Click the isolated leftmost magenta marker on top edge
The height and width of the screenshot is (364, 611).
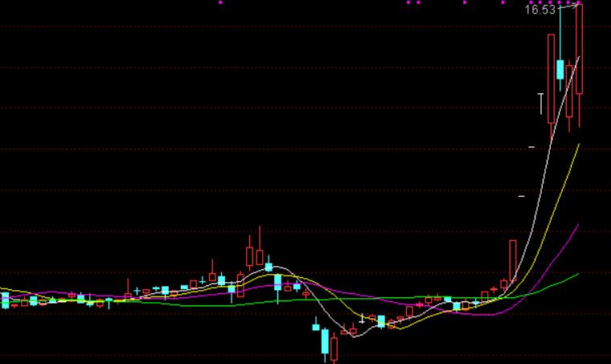click(x=220, y=2)
